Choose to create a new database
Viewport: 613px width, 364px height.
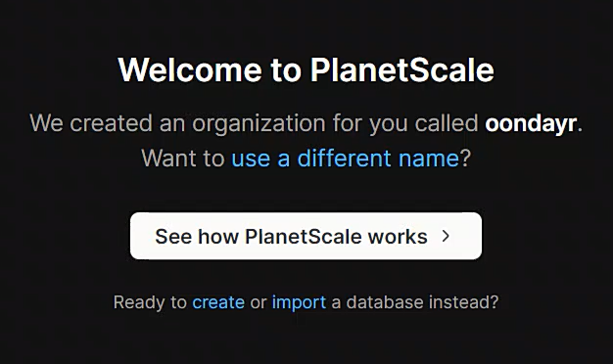218,302
